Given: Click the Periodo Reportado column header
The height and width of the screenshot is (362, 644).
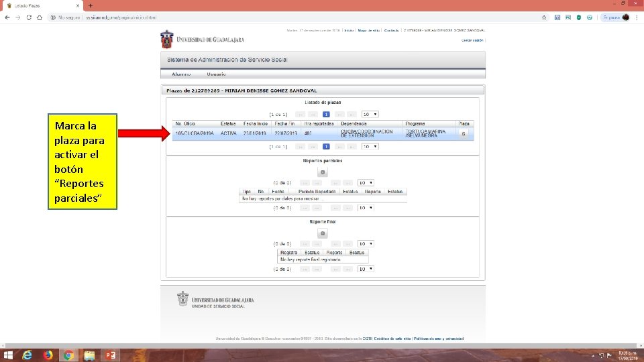Looking at the screenshot, I should coord(317,192).
